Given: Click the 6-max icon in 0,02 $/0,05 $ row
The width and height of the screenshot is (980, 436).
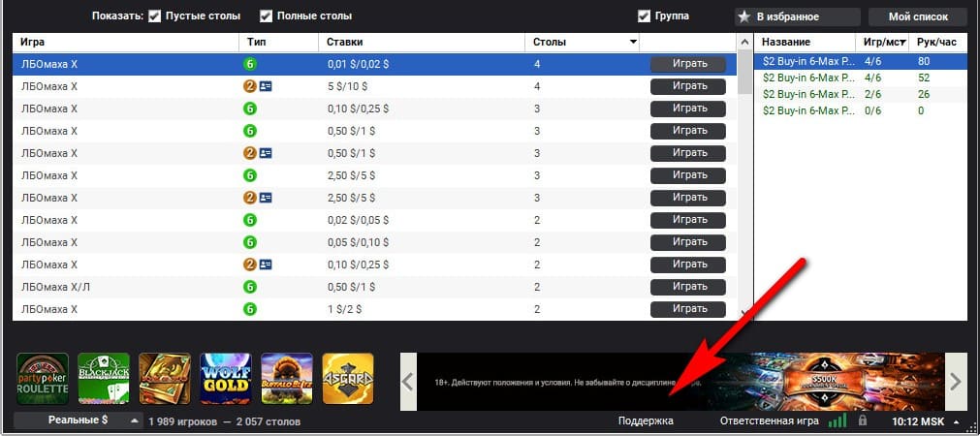Looking at the screenshot, I should pos(250,220).
